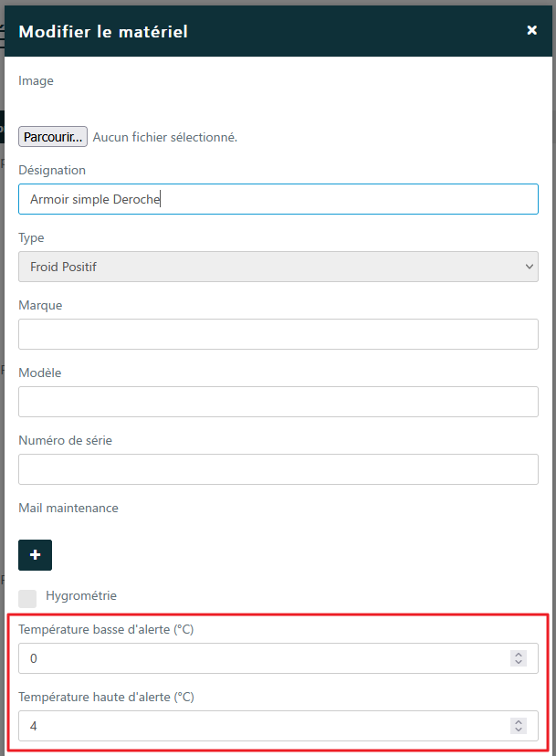This screenshot has height=756, width=556.
Task: Close the Modifier le matériel dialog
Action: 531,30
